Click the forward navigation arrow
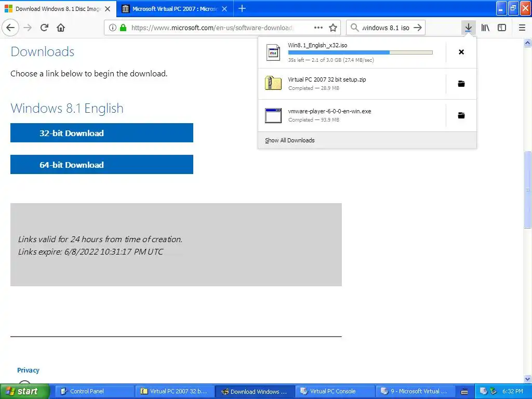This screenshot has height=399, width=532. click(x=28, y=28)
